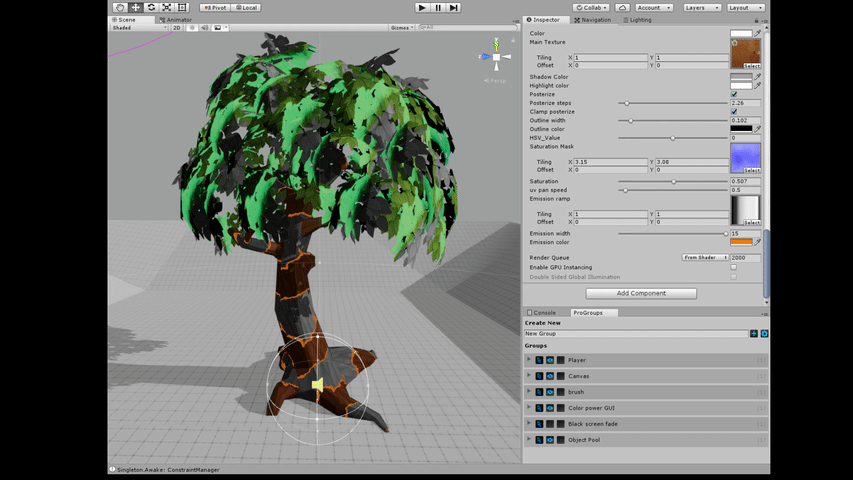Open the orange Emission color swatch
The height and width of the screenshot is (480, 853).
[x=740, y=241]
